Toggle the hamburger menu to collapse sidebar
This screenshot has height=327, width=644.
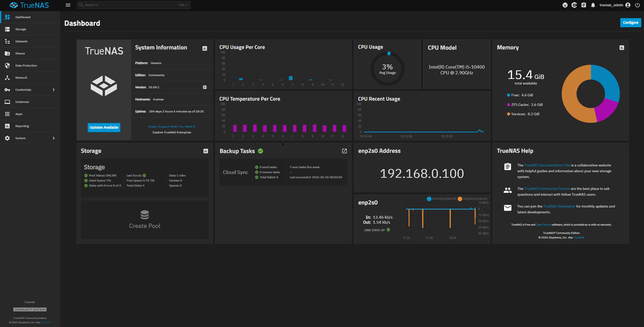(x=68, y=5)
